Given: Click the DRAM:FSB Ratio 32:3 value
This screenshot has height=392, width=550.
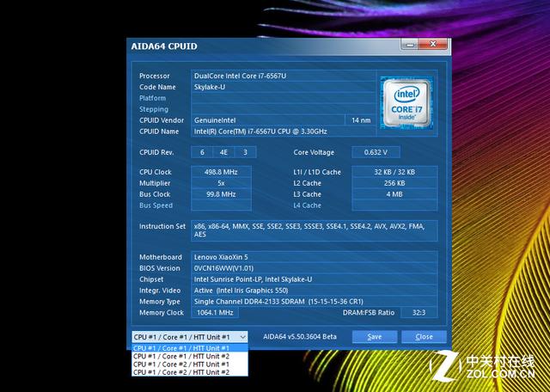Looking at the screenshot, I should (x=419, y=313).
